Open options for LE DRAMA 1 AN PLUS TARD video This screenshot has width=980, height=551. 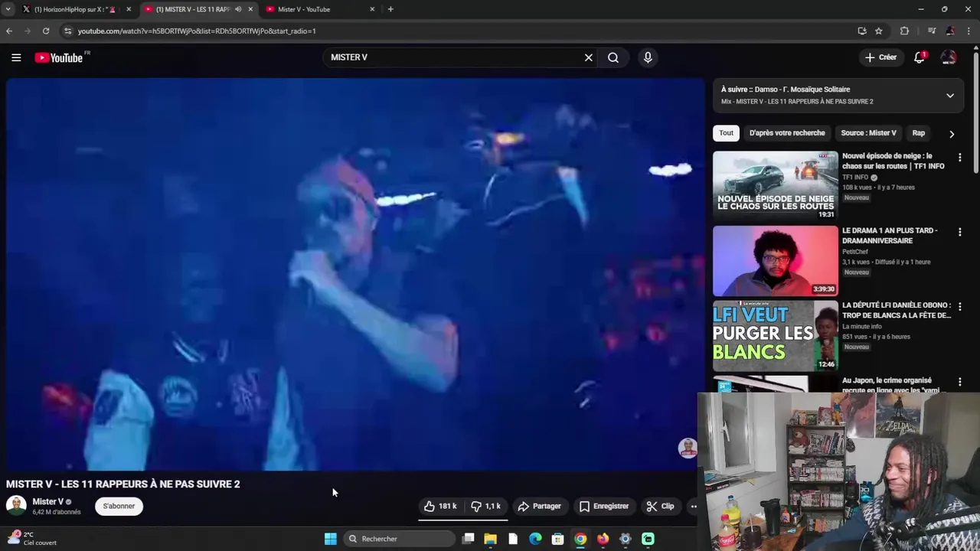(959, 232)
